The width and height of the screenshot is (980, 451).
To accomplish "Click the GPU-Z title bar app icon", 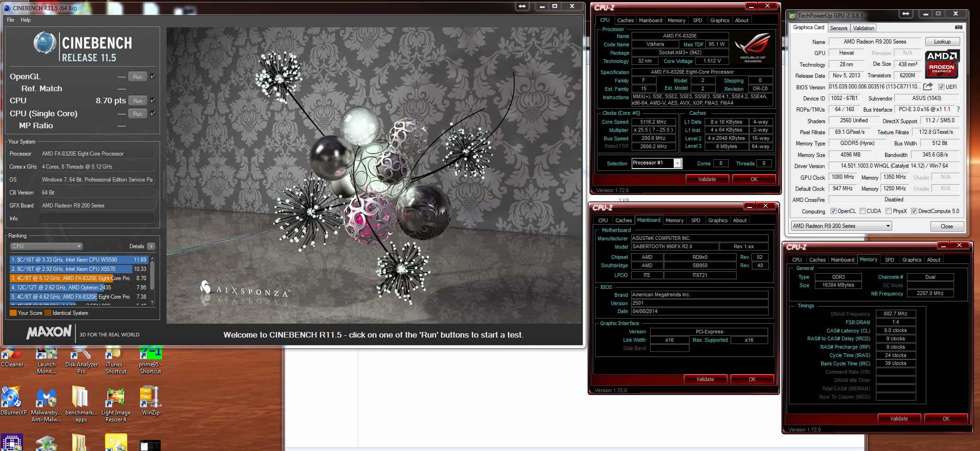I will tap(792, 16).
